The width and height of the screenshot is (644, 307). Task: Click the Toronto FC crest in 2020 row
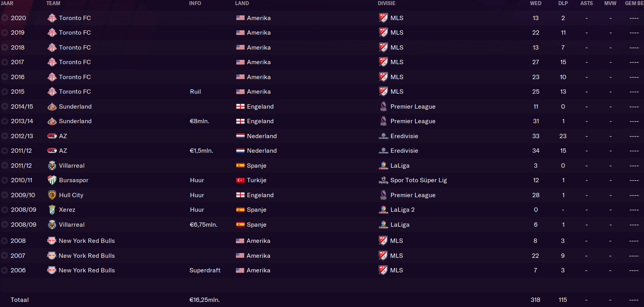pyautogui.click(x=52, y=18)
